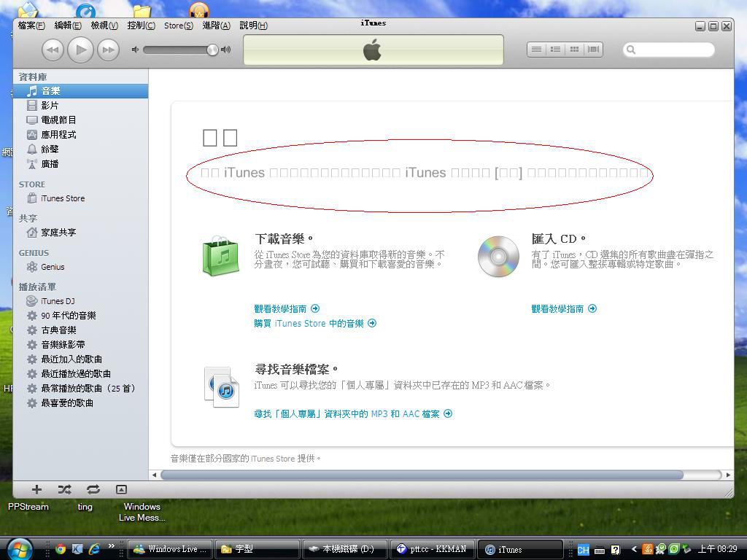Open iTunes Store from the sidebar
This screenshot has height=560, width=747.
[x=80, y=198]
